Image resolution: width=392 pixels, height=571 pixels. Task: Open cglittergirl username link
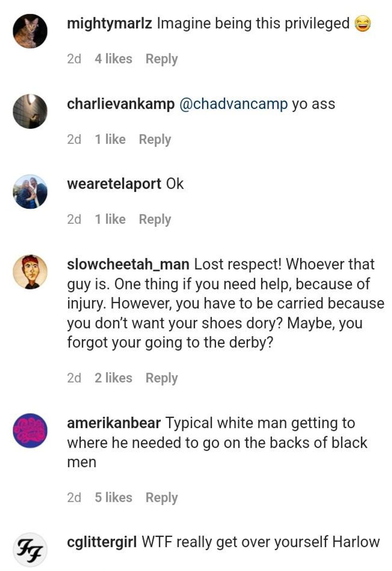[102, 542]
